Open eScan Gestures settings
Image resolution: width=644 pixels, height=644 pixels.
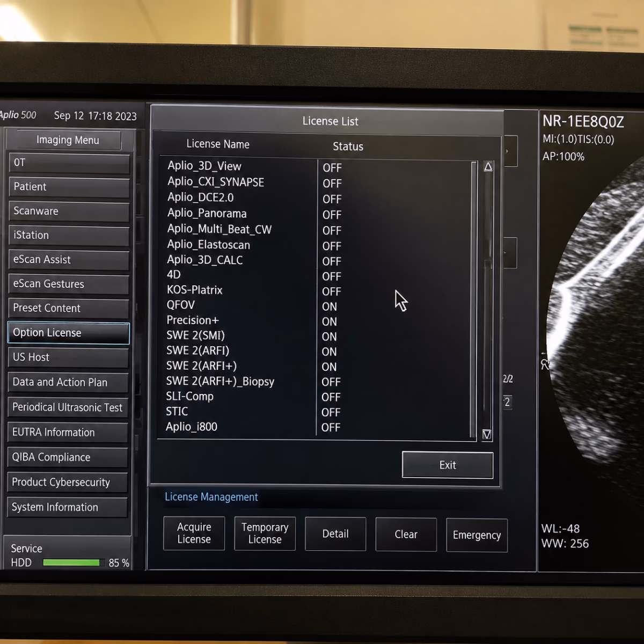coord(69,284)
